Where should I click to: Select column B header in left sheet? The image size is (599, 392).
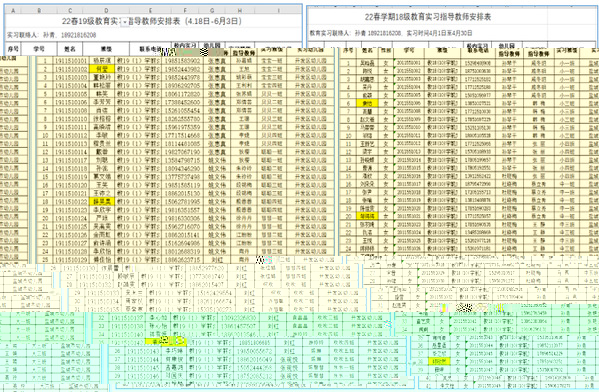pyautogui.click(x=39, y=10)
